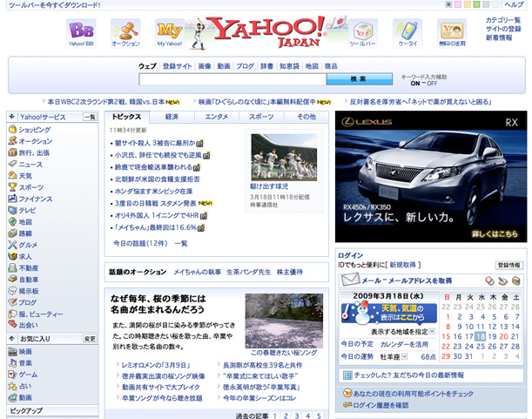
Task: Click the 占い star icon
Action: click(x=12, y=386)
